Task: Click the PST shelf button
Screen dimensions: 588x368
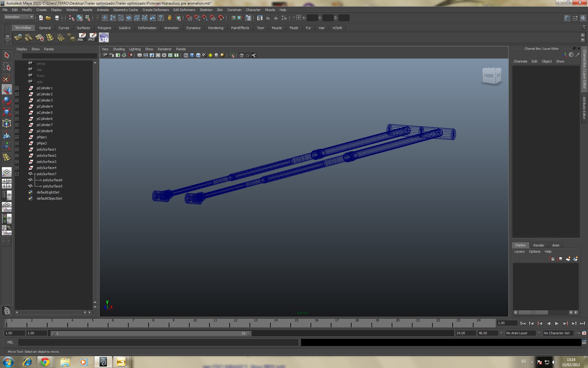Action: (92, 38)
